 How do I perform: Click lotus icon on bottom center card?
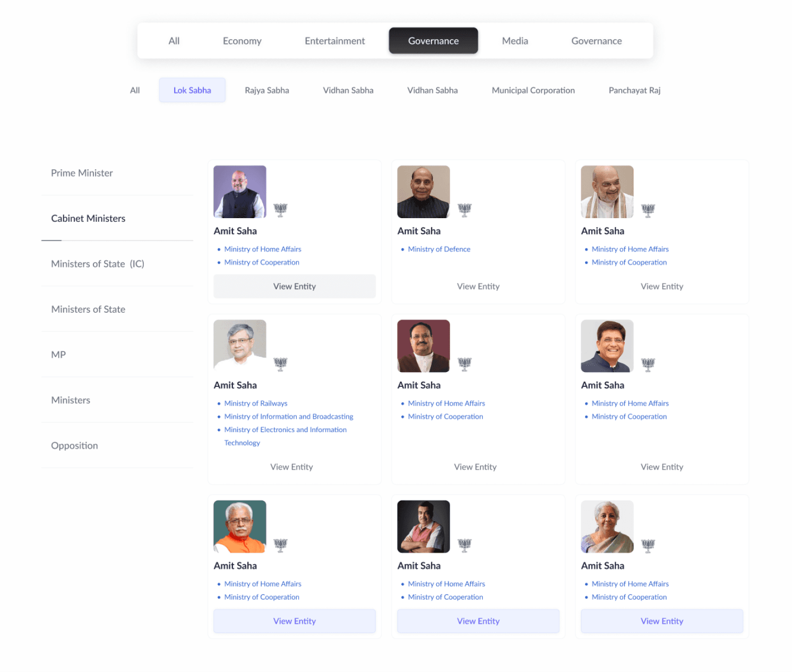(x=464, y=545)
